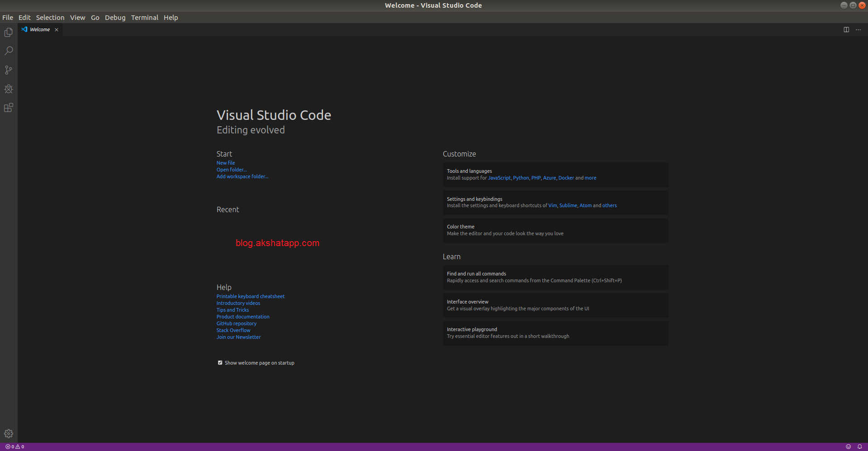The width and height of the screenshot is (868, 451).
Task: Close the Welcome tab
Action: (57, 29)
